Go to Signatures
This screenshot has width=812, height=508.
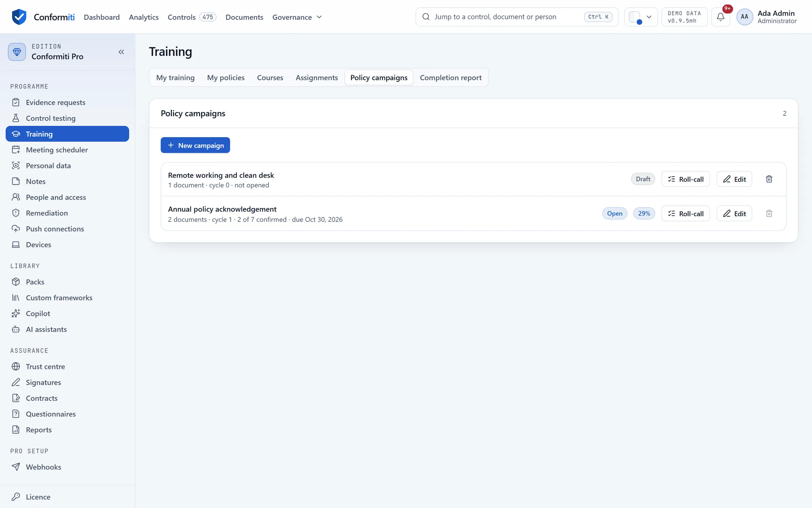(67, 382)
